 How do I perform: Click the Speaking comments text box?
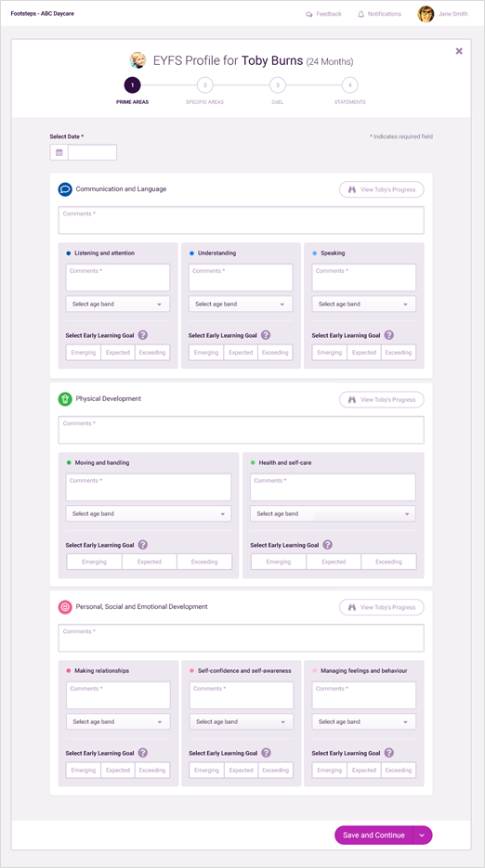click(x=363, y=278)
